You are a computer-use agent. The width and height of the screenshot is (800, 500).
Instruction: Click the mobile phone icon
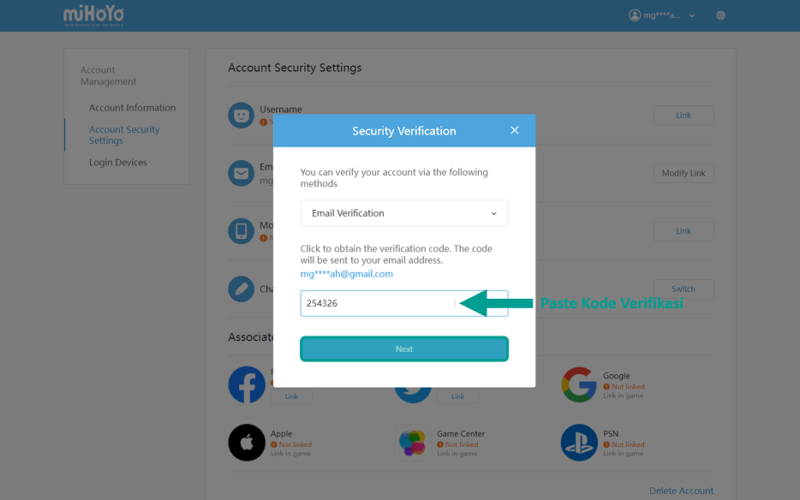pos(241,231)
